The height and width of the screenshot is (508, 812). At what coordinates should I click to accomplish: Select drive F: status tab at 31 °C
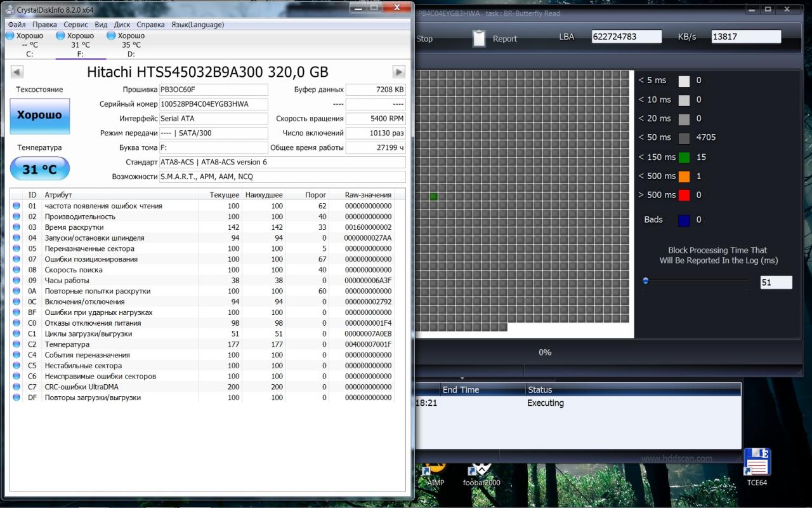click(x=80, y=44)
